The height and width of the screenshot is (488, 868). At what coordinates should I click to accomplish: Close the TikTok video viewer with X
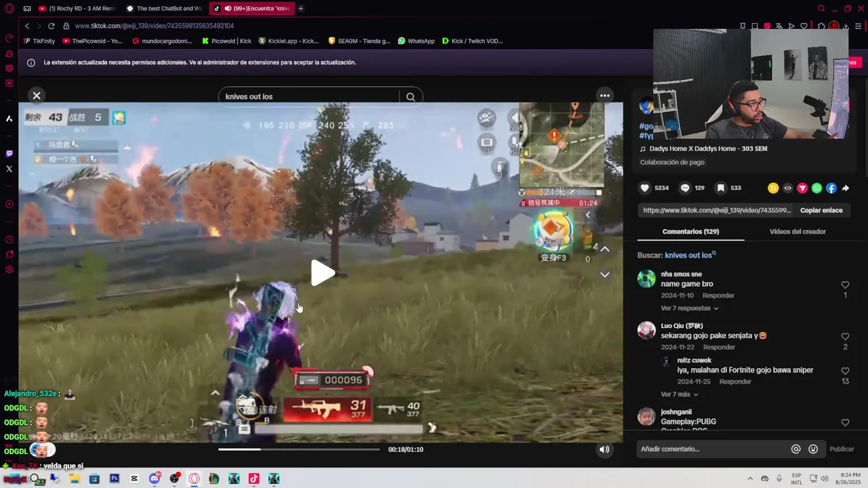point(37,96)
